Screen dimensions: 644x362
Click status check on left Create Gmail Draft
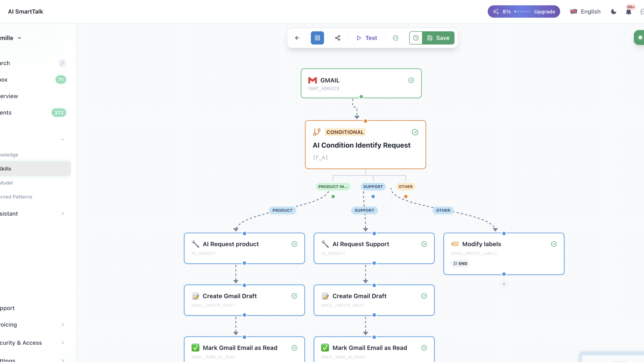[294, 296]
